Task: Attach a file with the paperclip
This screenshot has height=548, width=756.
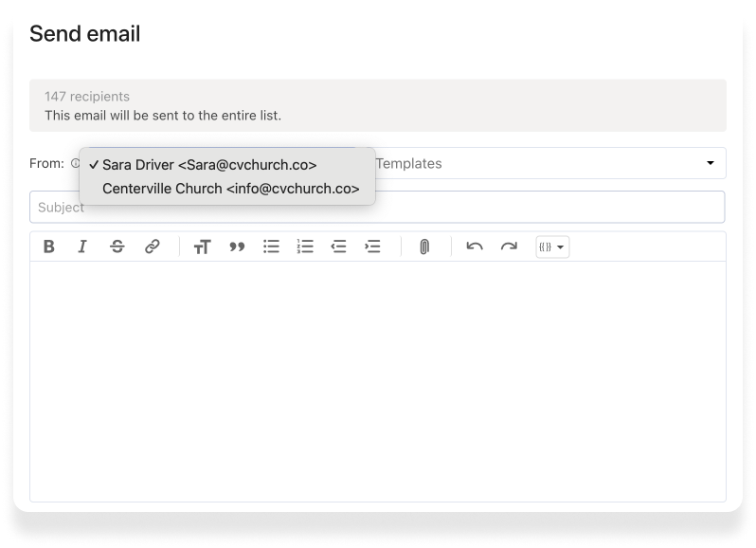Action: click(x=424, y=247)
